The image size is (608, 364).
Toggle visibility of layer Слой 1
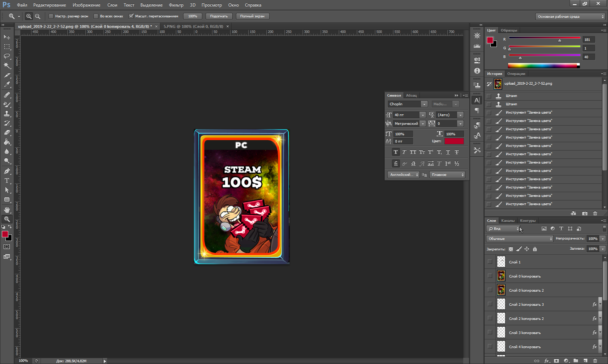490,262
